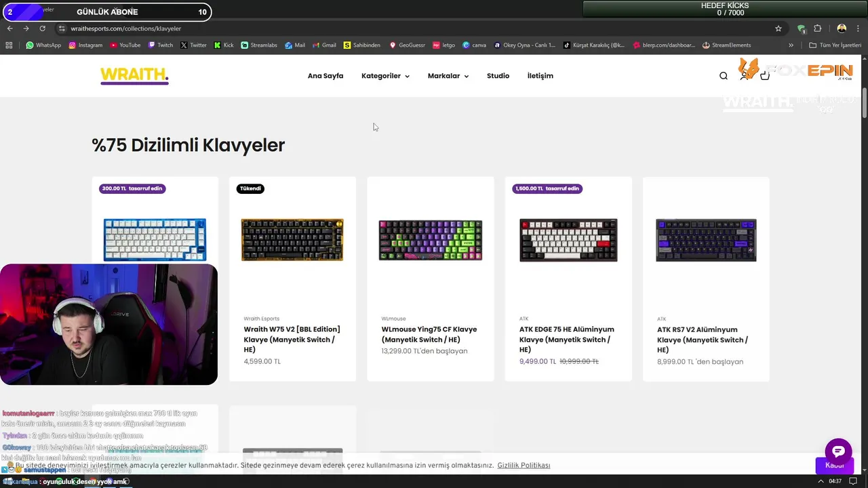Open the Twitch bookmark
This screenshot has height=488, width=868.
coord(161,45)
